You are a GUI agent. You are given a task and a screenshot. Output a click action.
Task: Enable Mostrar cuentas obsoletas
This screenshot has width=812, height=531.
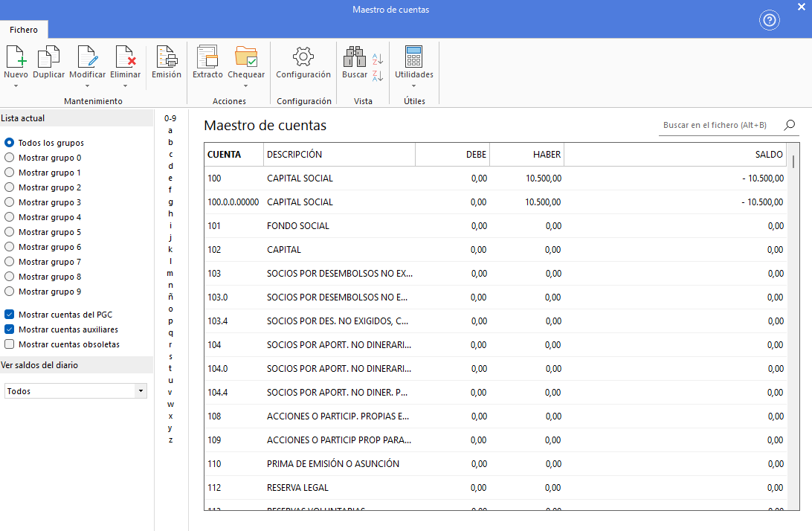point(10,344)
